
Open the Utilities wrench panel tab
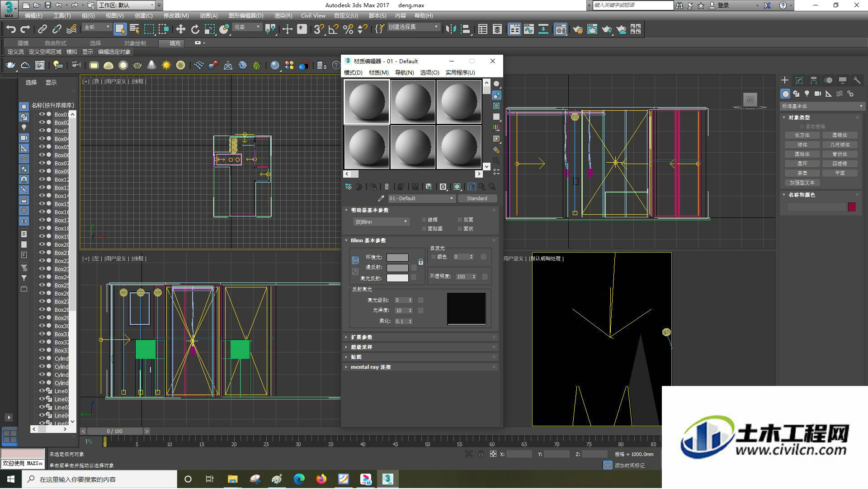click(857, 80)
